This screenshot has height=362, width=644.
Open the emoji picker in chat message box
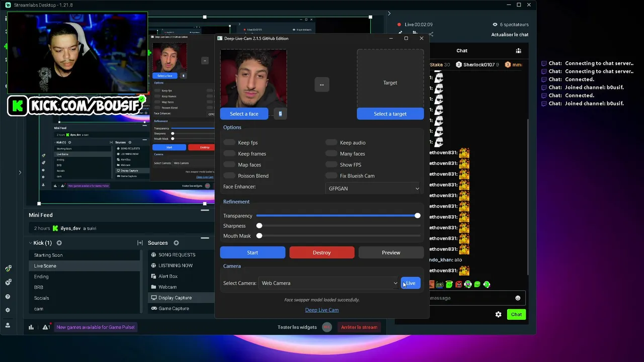coord(518,298)
